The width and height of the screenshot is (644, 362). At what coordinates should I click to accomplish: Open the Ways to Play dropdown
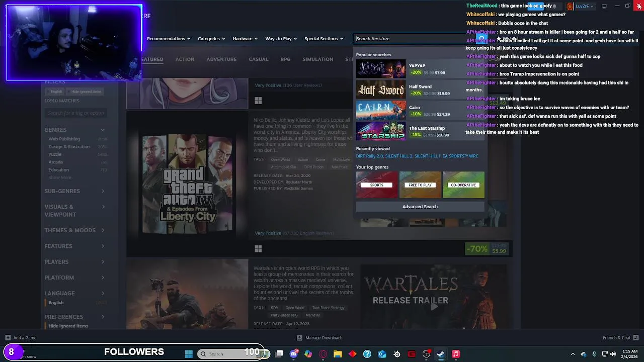coord(281,39)
